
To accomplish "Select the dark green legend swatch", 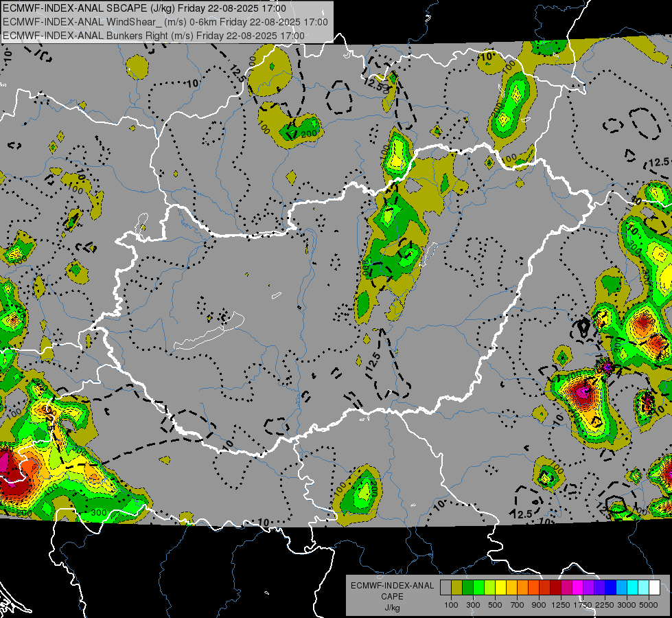I will pyautogui.click(x=467, y=588).
